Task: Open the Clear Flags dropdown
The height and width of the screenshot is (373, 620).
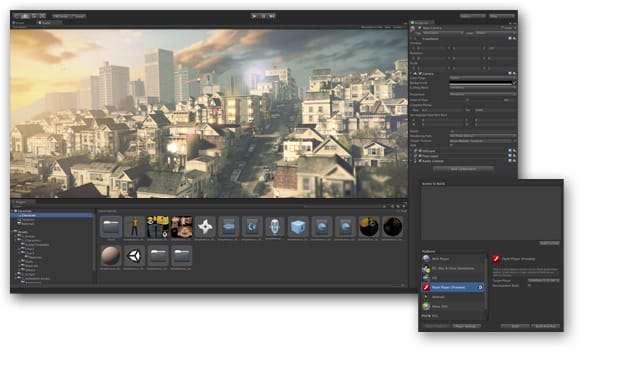Action: point(482,78)
